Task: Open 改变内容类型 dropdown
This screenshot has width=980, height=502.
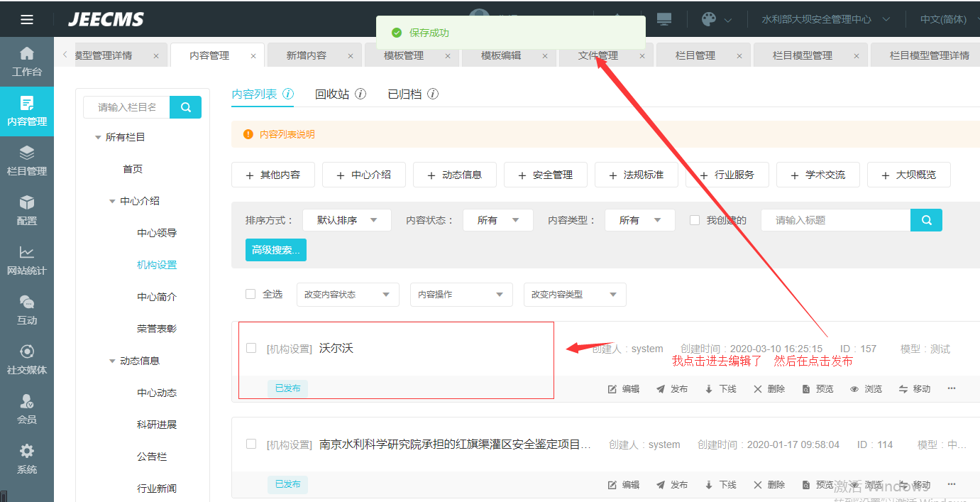Action: (575, 295)
